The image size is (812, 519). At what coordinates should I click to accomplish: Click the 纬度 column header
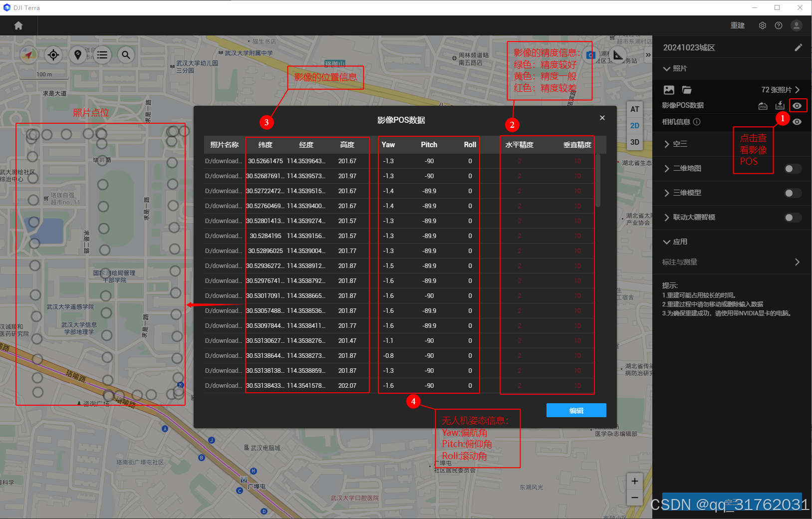(266, 145)
